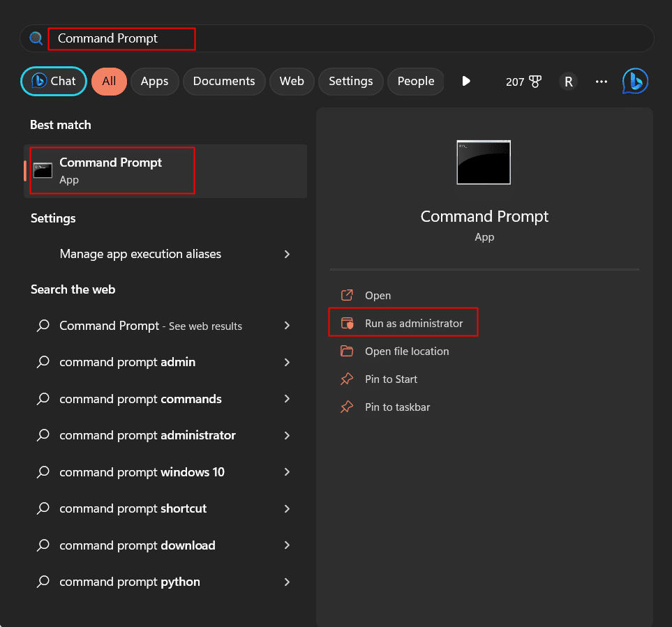Open the 207 rewards points trophy
The height and width of the screenshot is (627, 672).
(x=523, y=82)
